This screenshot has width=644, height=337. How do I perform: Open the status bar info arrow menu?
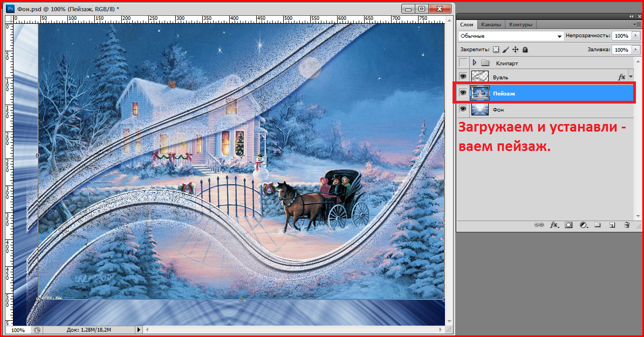139,329
